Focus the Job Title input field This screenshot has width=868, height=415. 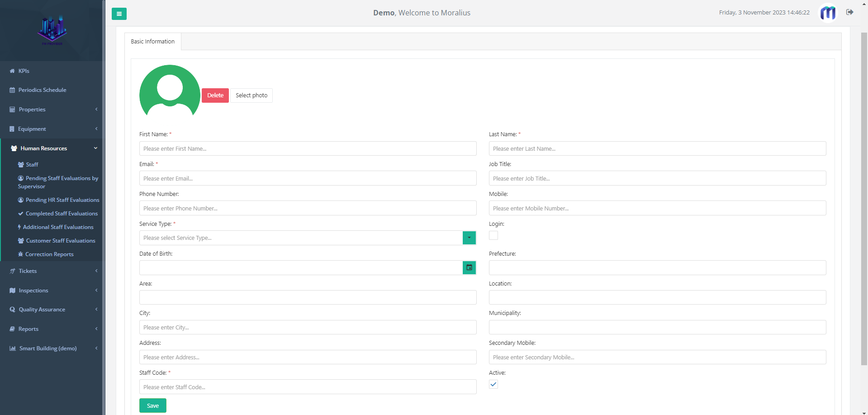coord(657,178)
